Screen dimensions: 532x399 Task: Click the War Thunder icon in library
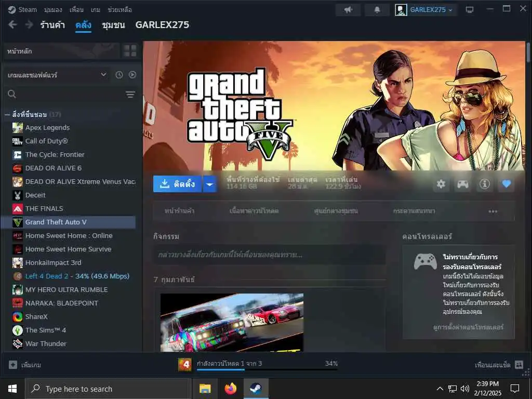pyautogui.click(x=18, y=344)
